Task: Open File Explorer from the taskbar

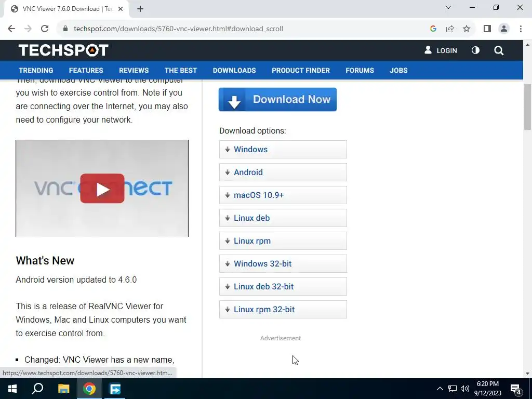Action: pos(63,389)
